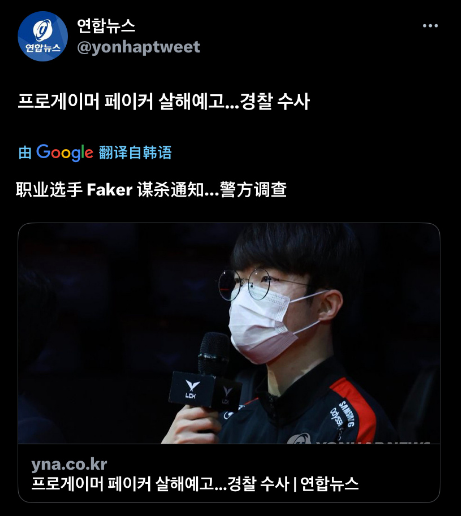Viewport: 461px width, 516px height.
Task: Click the 翻译自韩语 translation label
Action: click(x=135, y=153)
